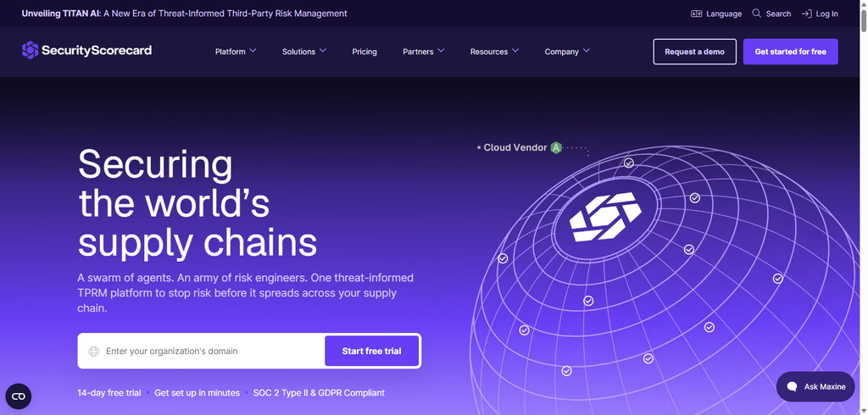Click the globe icon in the domain field
868x415 pixels.
tap(94, 351)
